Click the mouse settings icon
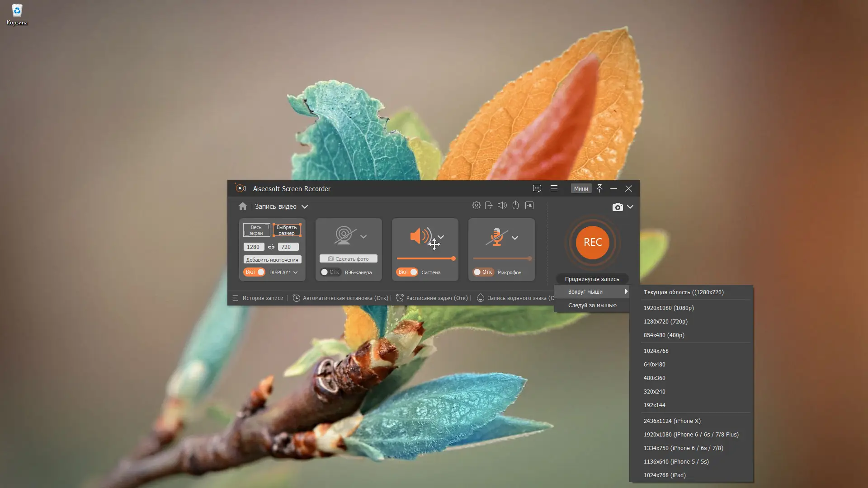Screen dimensions: 868x488 click(515, 206)
